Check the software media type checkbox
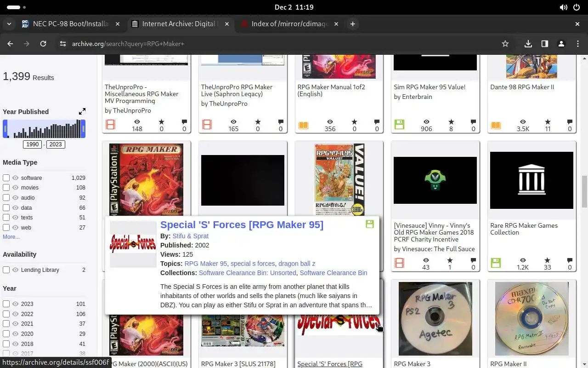588x368 pixels. (x=6, y=178)
